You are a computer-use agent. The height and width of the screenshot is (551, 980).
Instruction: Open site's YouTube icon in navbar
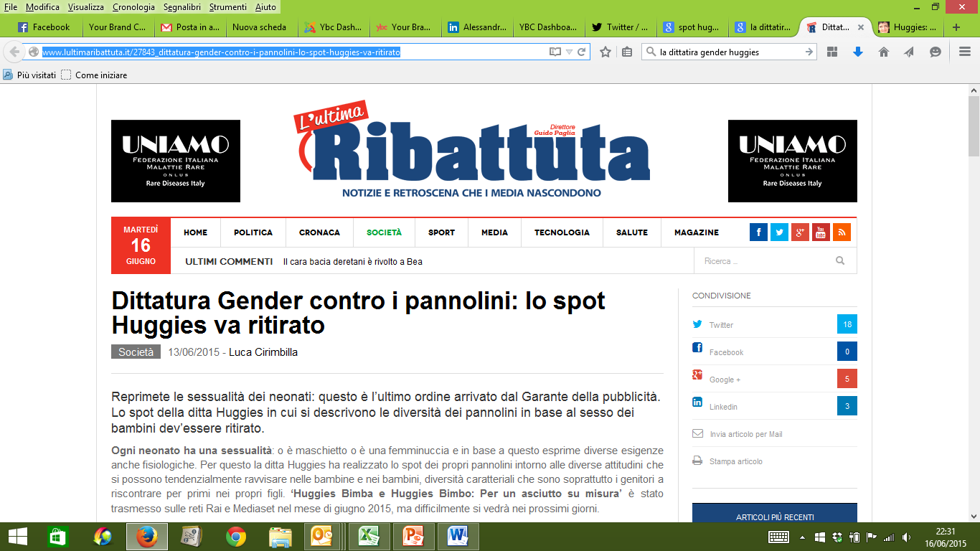pos(821,232)
